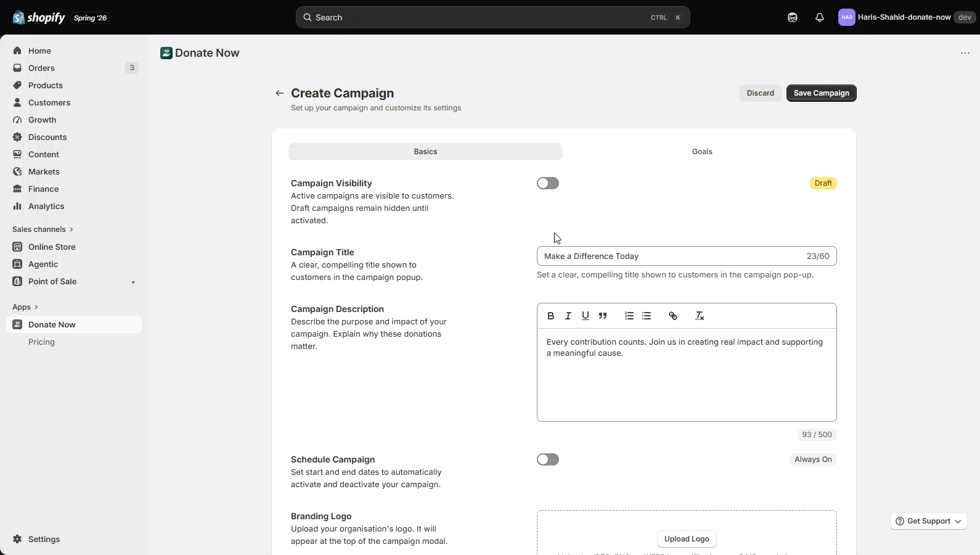Start a numbered list in description
This screenshot has height=555, width=980.
coord(629,316)
